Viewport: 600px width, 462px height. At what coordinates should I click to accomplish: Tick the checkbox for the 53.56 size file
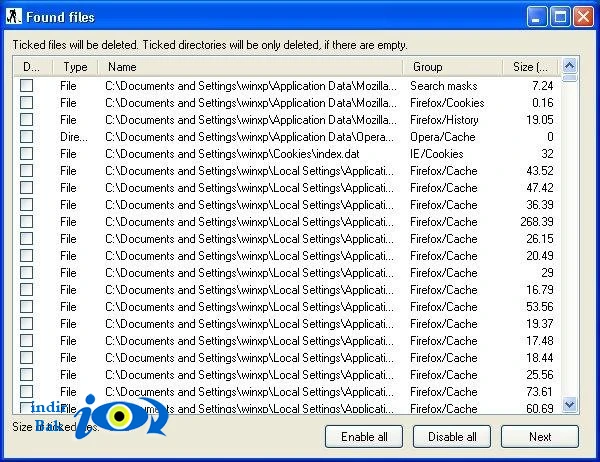(26, 307)
